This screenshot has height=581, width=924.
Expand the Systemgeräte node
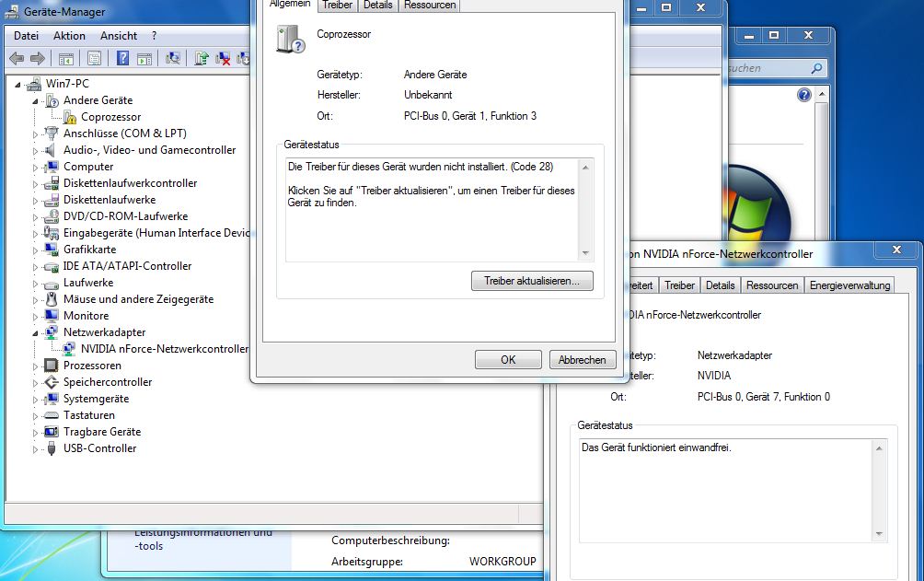tap(35, 400)
